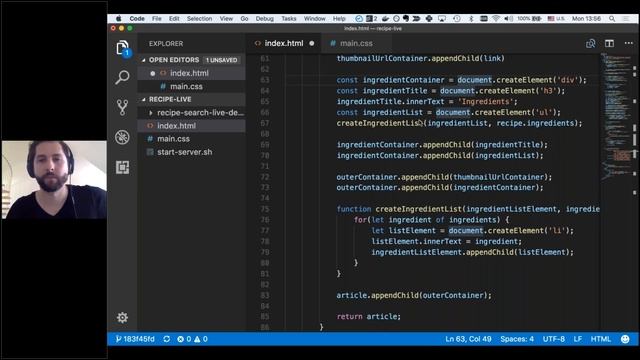Click the Spaces: 4 indentation setting

[517, 339]
